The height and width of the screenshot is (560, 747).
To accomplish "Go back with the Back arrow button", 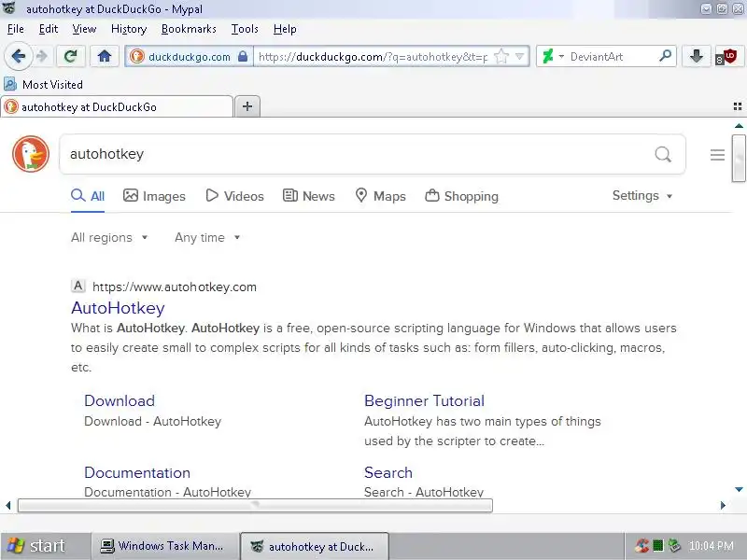I will (x=18, y=56).
